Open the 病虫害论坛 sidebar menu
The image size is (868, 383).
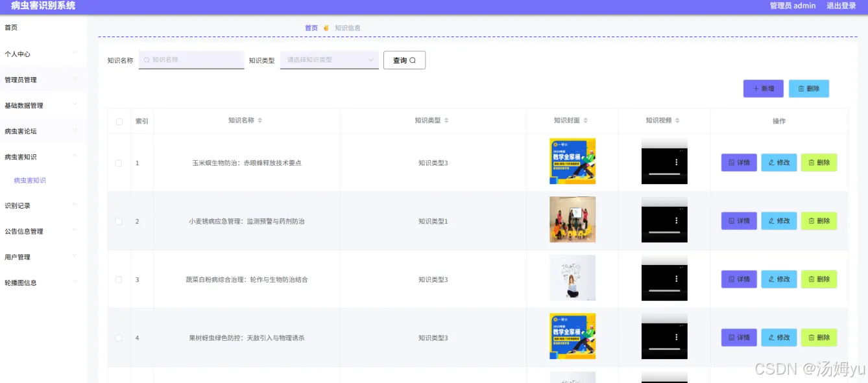43,131
